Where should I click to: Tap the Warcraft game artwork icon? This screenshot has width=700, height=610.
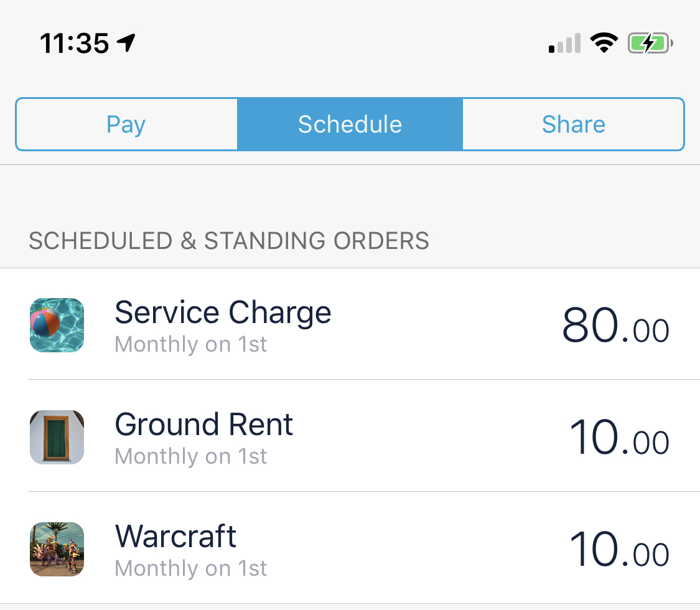point(57,549)
